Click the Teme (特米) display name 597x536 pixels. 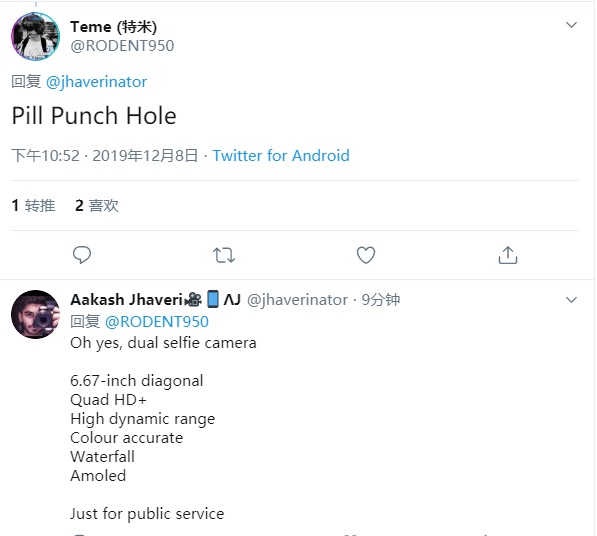click(x=113, y=27)
